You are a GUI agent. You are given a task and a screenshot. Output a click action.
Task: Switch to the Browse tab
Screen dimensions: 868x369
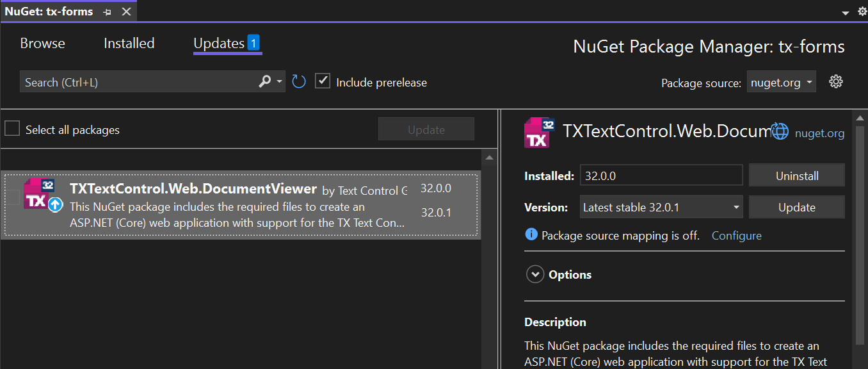click(x=42, y=44)
